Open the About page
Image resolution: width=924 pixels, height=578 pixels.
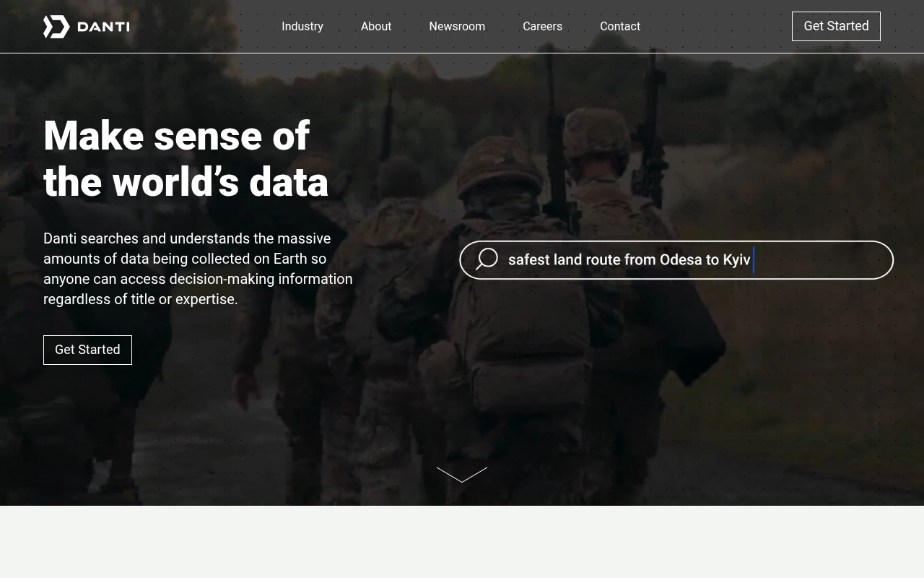pyautogui.click(x=376, y=27)
